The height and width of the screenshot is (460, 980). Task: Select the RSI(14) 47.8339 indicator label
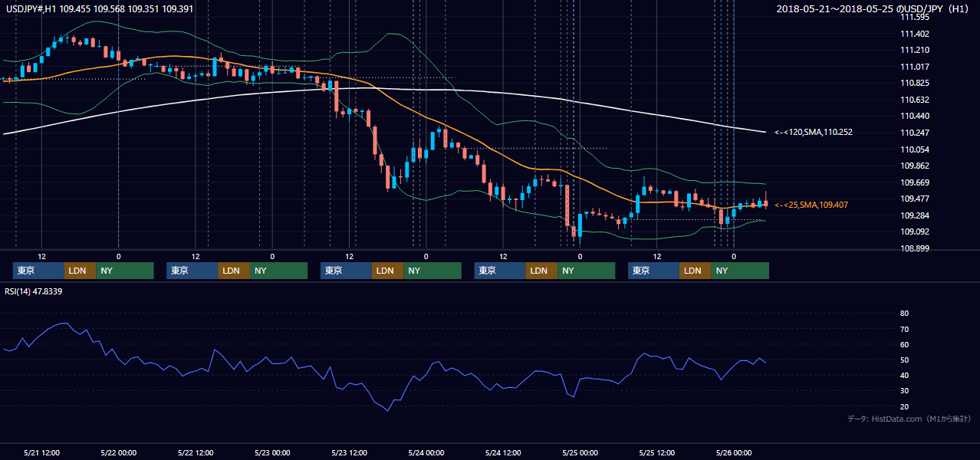pos(33,291)
